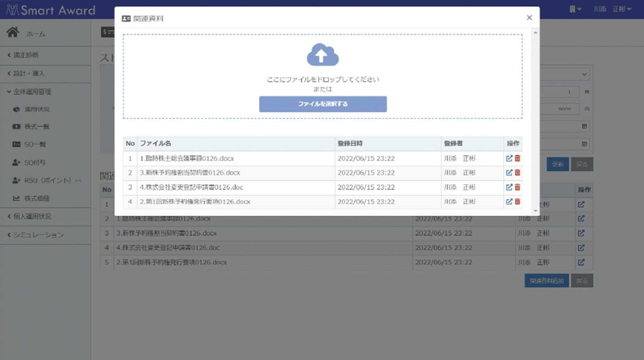Click the lower calendar icon in background form
The width and height of the screenshot is (644, 360).
(584, 144)
